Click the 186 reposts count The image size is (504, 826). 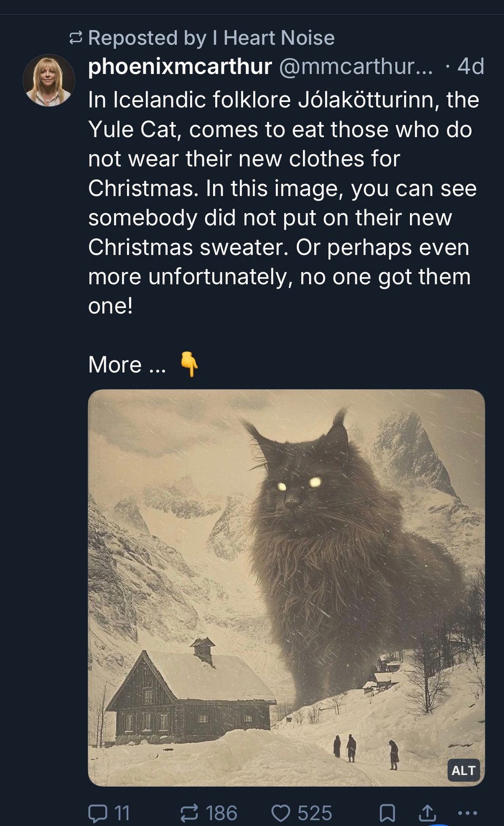(x=222, y=813)
